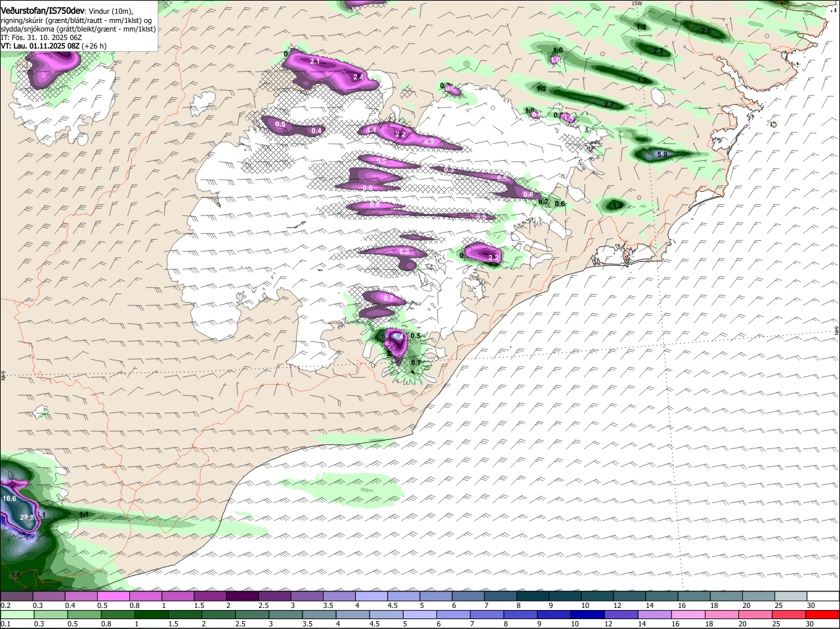Click top legend swatch between 14 and 16
840x629 pixels.
point(661,596)
